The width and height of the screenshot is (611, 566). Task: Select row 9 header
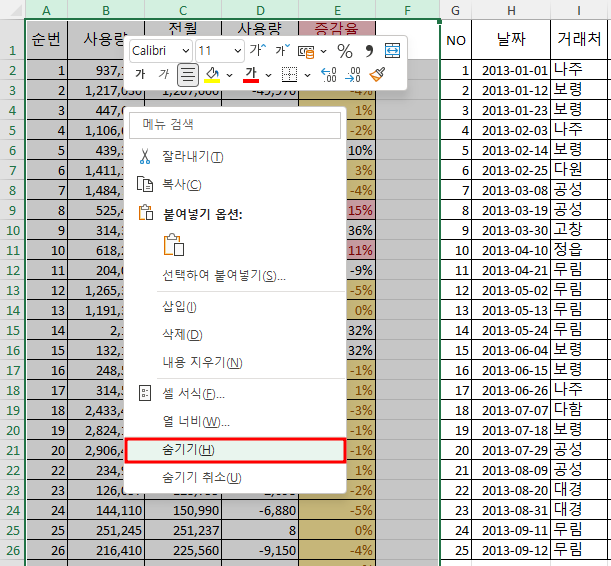pyautogui.click(x=12, y=210)
